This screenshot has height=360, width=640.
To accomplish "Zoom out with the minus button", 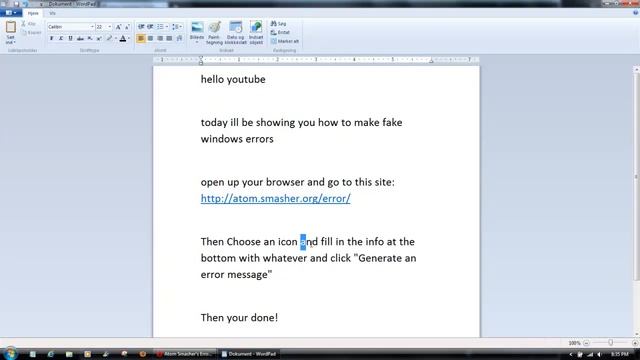I will [587, 343].
